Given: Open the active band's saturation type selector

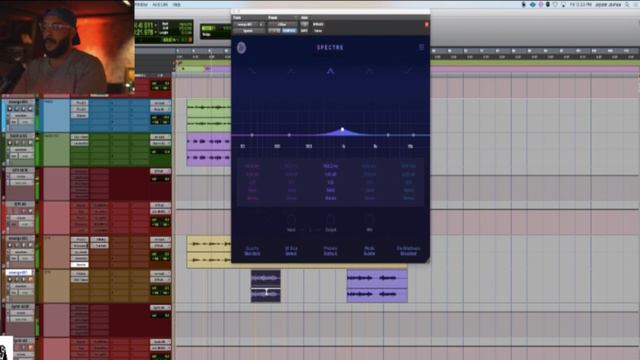Looking at the screenshot, I should [330, 198].
